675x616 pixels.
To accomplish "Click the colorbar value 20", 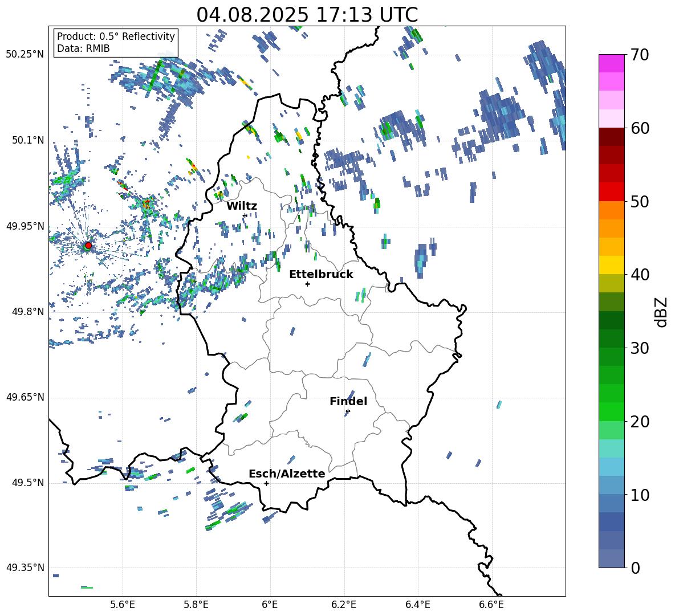I will pos(640,422).
